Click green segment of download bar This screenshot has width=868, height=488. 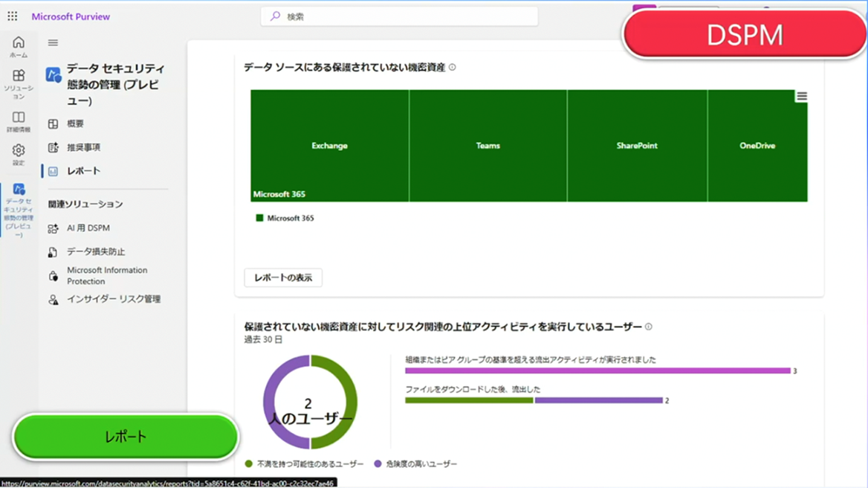point(469,400)
